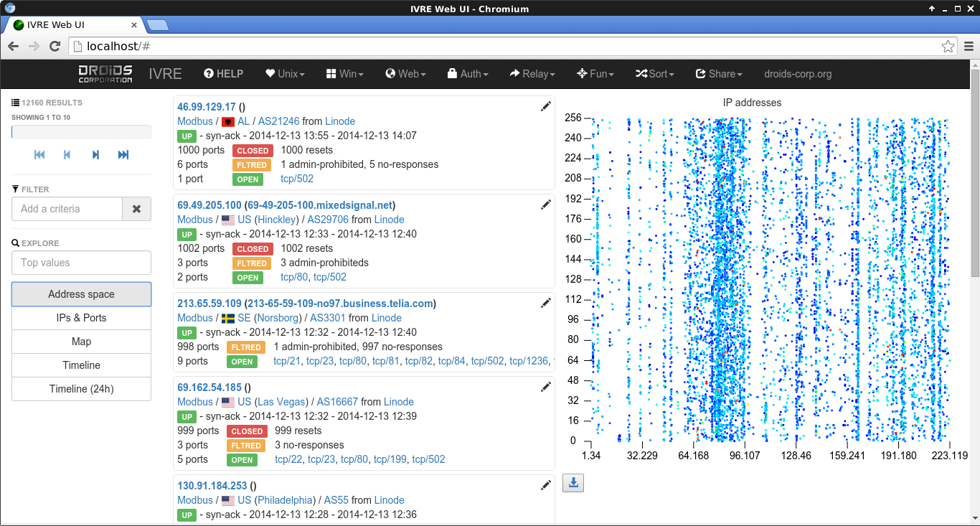Focus the Add a criteria filter field
This screenshot has height=526, width=980.
pos(67,209)
